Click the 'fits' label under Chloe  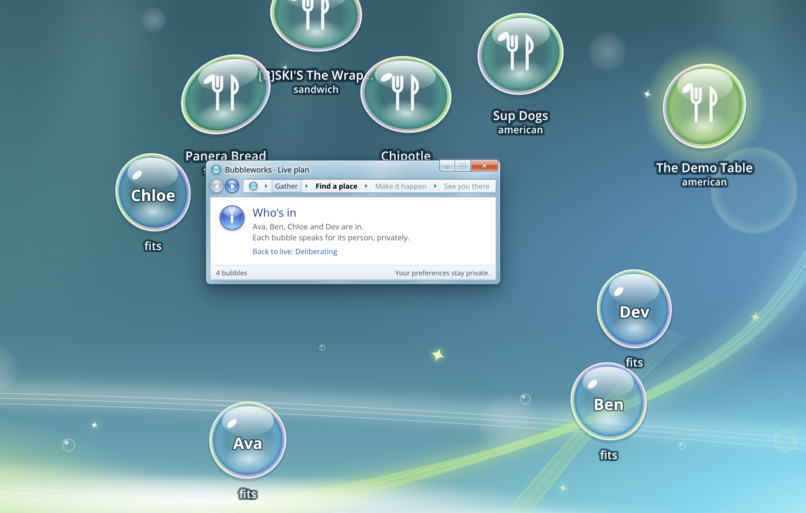pyautogui.click(x=153, y=246)
